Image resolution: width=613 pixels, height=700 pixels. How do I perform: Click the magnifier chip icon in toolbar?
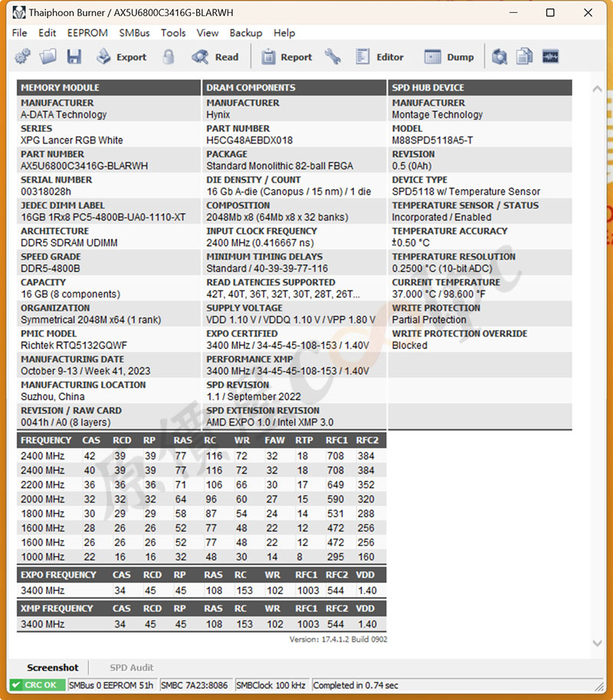click(x=500, y=57)
